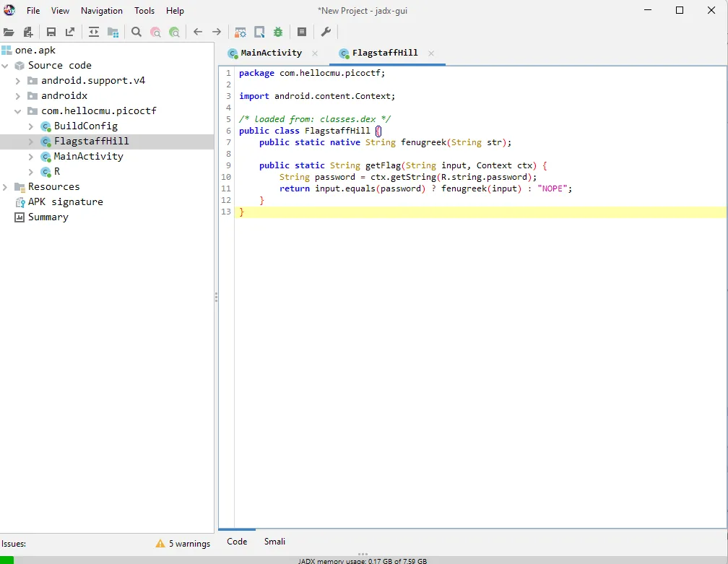Click line number 9 in gutter

pos(228,165)
